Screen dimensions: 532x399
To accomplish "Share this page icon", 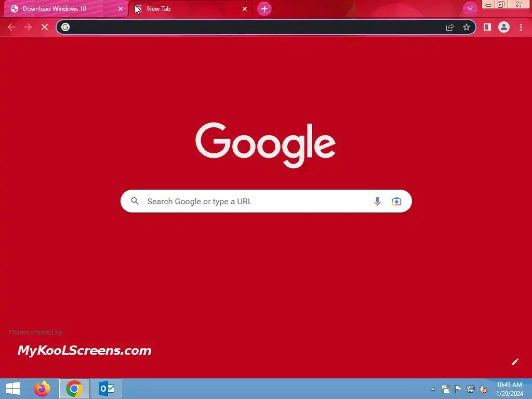I will point(450,27).
